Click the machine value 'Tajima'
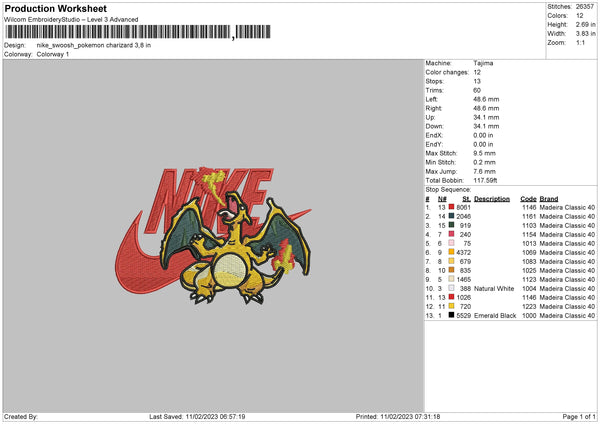This screenshot has width=600, height=424. coord(483,63)
